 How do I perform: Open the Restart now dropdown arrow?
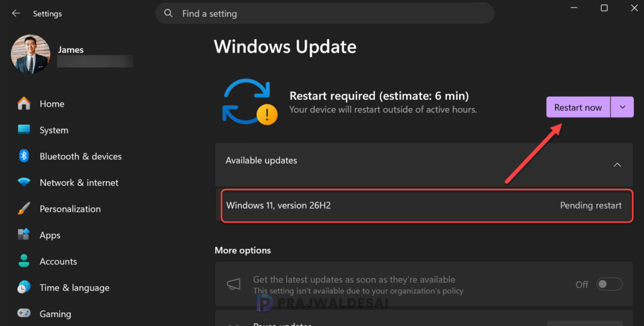[622, 107]
